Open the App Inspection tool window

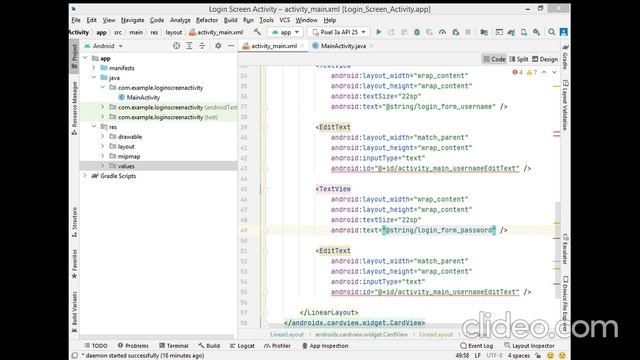coord(325,346)
